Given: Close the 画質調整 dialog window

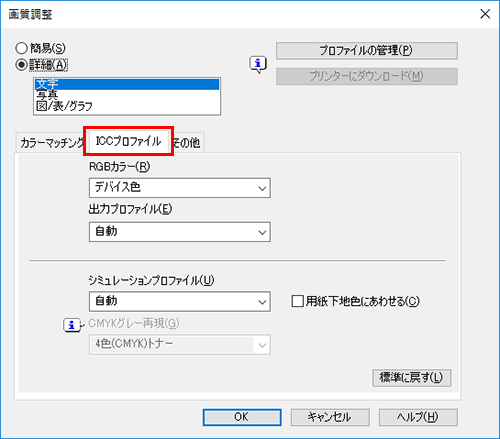Looking at the screenshot, I should tap(485, 14).
